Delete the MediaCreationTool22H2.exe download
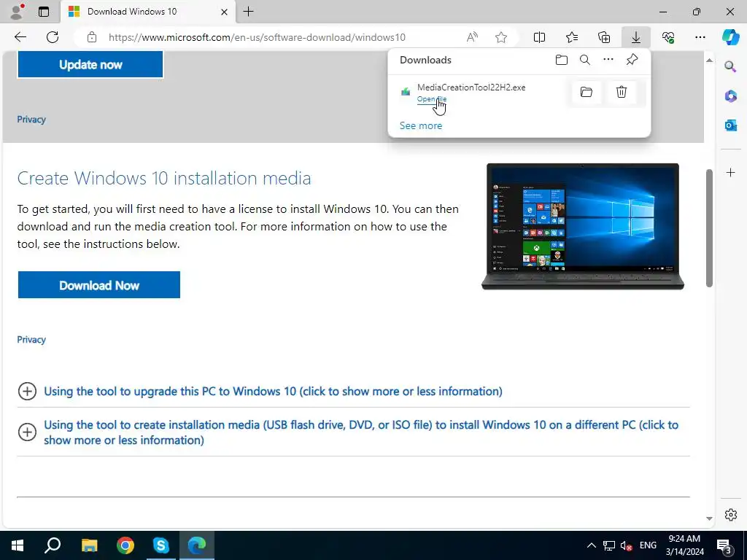The height and width of the screenshot is (560, 747). (622, 92)
